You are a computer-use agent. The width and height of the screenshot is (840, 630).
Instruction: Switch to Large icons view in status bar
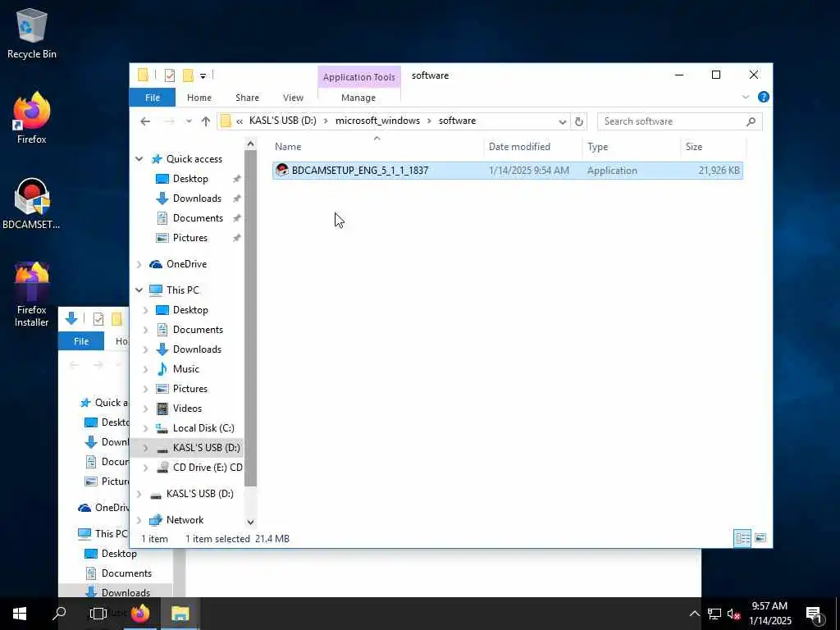[760, 538]
